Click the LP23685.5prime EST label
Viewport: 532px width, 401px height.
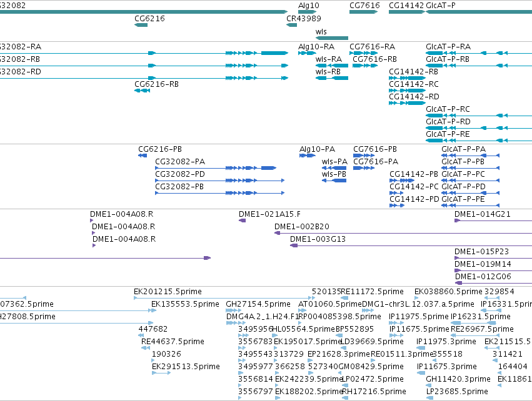[x=457, y=392]
